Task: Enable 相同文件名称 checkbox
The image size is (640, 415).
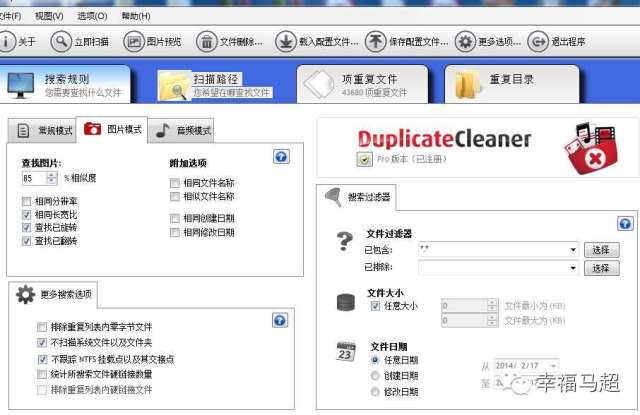Action: pyautogui.click(x=175, y=183)
